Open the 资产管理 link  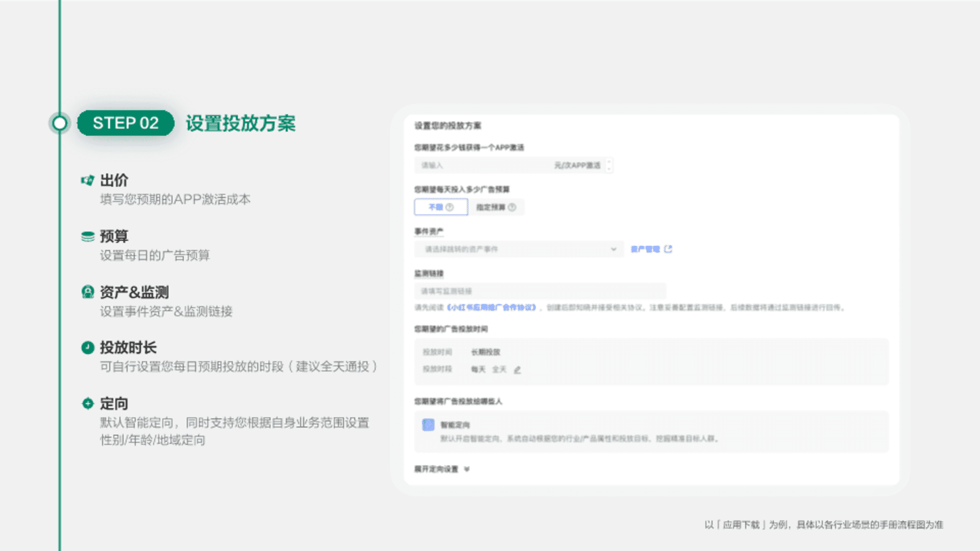tap(645, 249)
